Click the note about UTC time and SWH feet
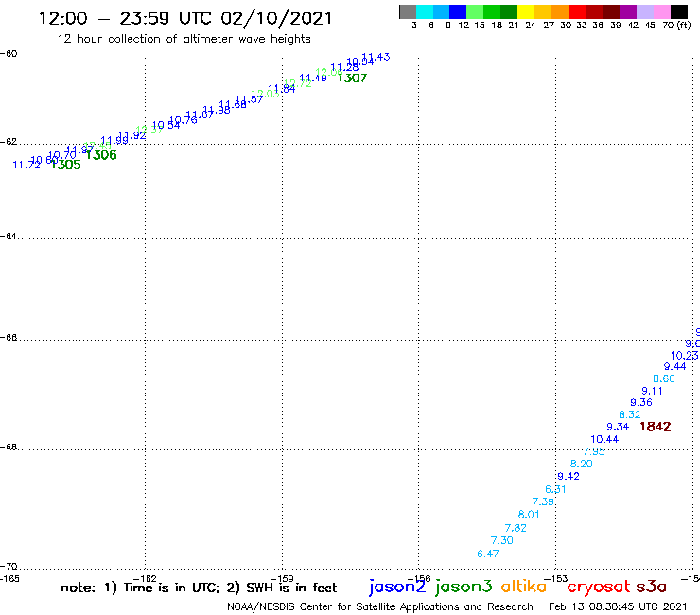Image resolution: width=700 pixels, height=615 pixels. [x=199, y=588]
